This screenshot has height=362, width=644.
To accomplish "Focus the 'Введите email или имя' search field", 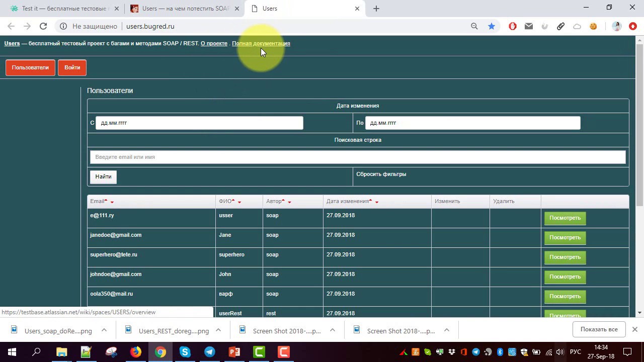I will point(358,157).
